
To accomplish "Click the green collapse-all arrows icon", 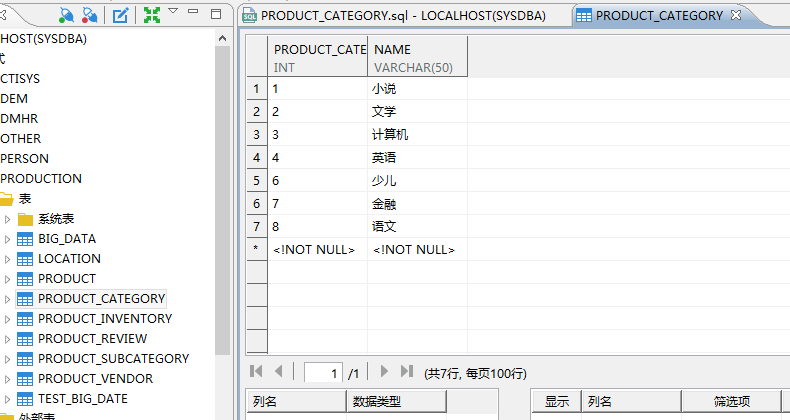I will tap(152, 15).
